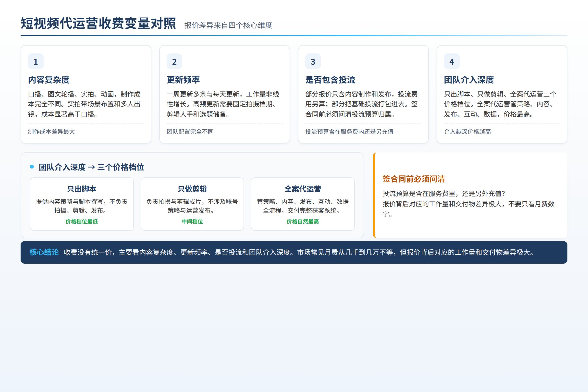588x392 pixels.
Task: Click the description 管策略、内容、发布、互动、数据
Action: [303, 206]
